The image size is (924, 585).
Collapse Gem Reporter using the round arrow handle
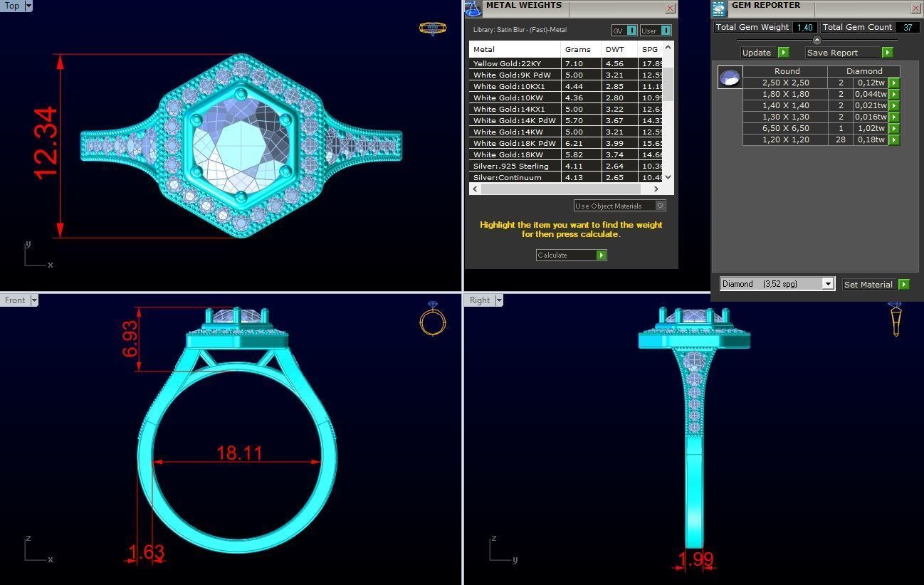[817, 40]
